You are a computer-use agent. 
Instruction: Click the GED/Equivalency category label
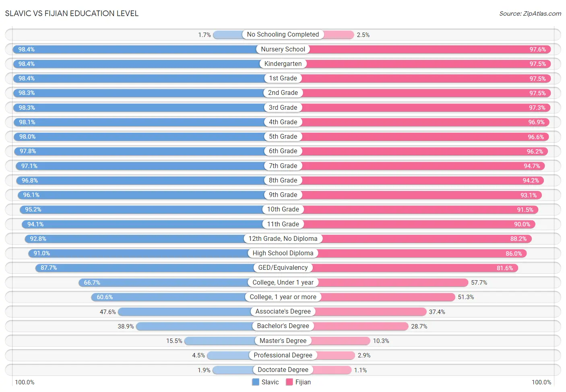pyautogui.click(x=283, y=267)
